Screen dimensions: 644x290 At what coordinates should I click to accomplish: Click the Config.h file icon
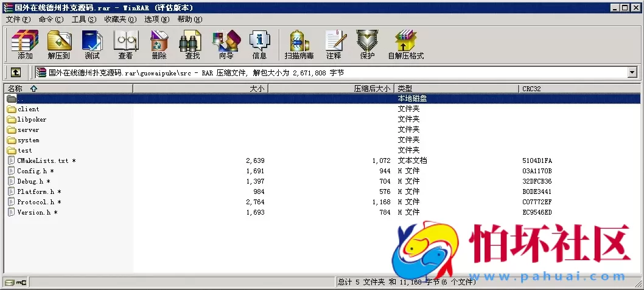(x=12, y=171)
